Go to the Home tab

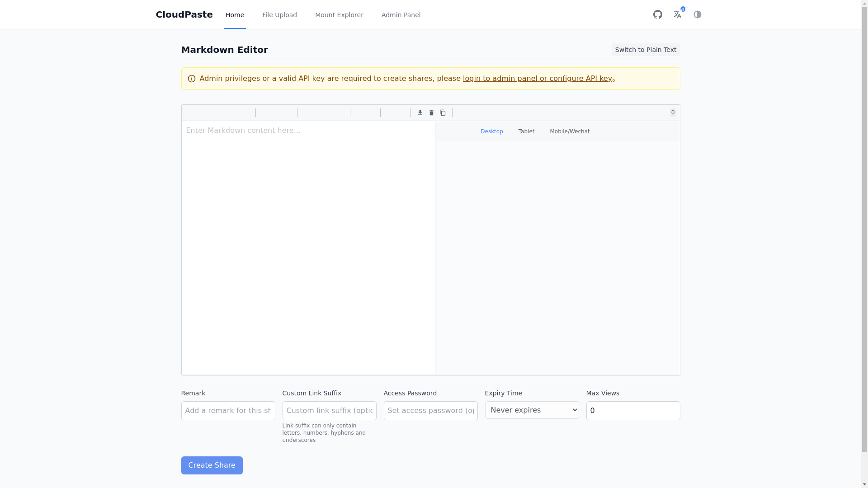click(235, 15)
